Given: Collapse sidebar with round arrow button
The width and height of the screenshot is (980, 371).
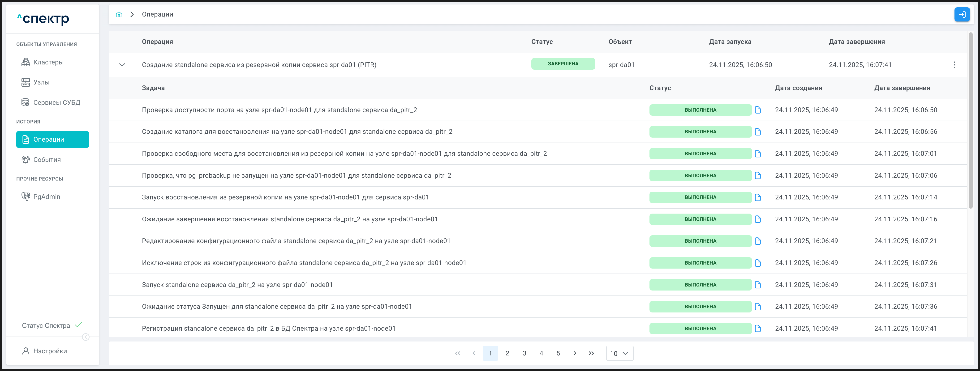Looking at the screenshot, I should pos(86,337).
